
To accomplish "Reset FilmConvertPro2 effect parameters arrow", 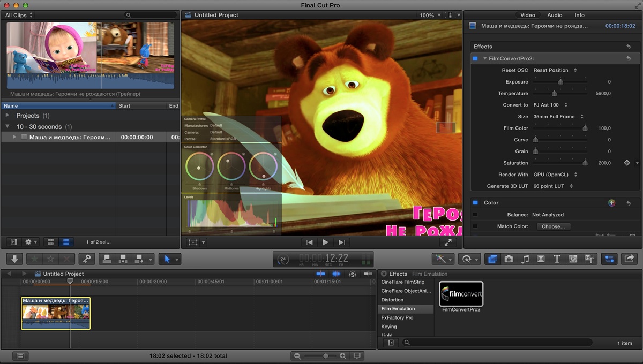I will point(629,58).
